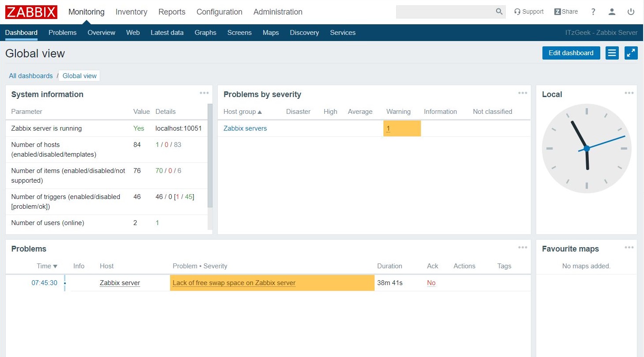Open the Help question mark icon
This screenshot has height=357, width=644.
(593, 12)
